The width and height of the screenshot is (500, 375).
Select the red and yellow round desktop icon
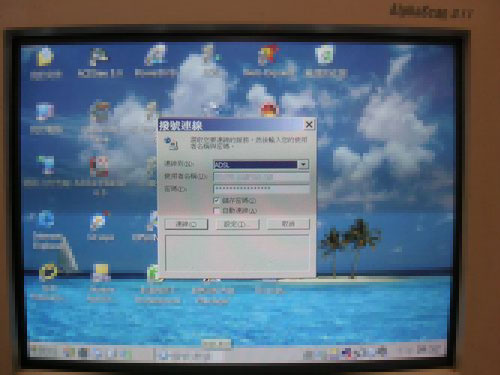pos(269,110)
